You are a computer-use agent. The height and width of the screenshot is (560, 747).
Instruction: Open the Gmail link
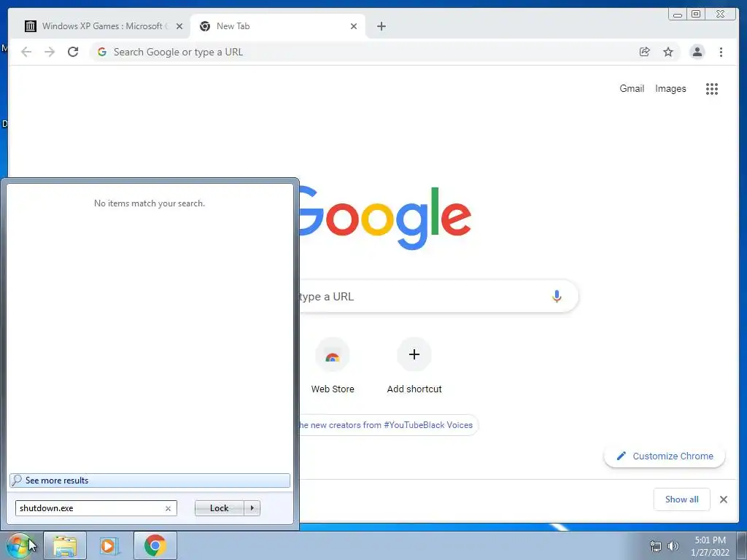point(632,88)
